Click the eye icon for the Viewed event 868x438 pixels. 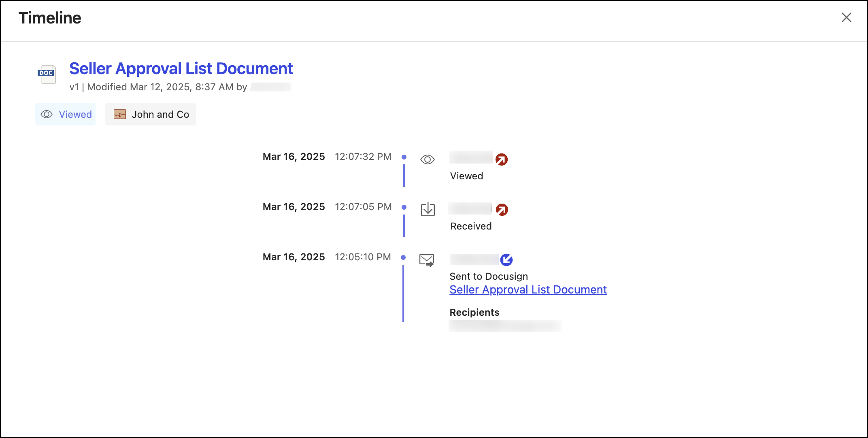428,159
